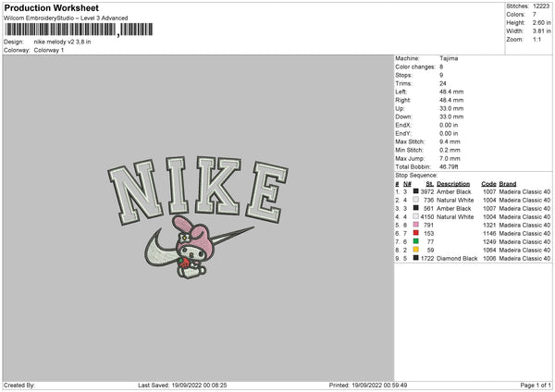Click stitch count '4150' in stop 4
The image size is (555, 392).
click(427, 217)
